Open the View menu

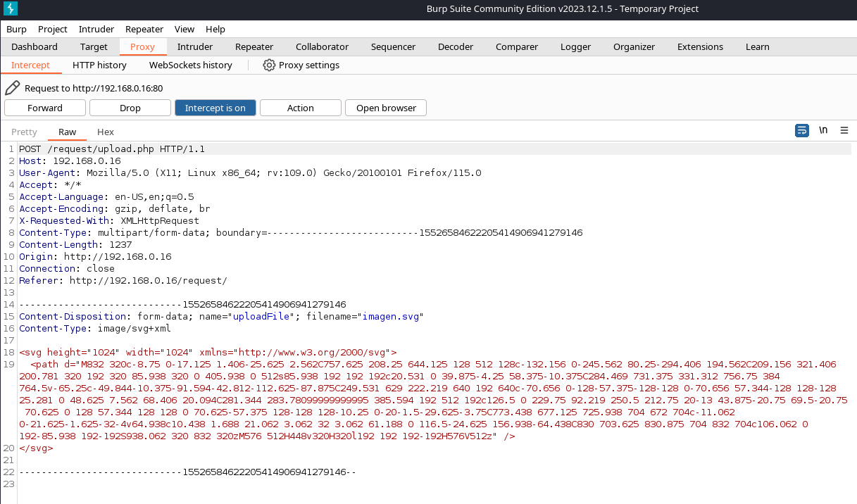pos(184,29)
